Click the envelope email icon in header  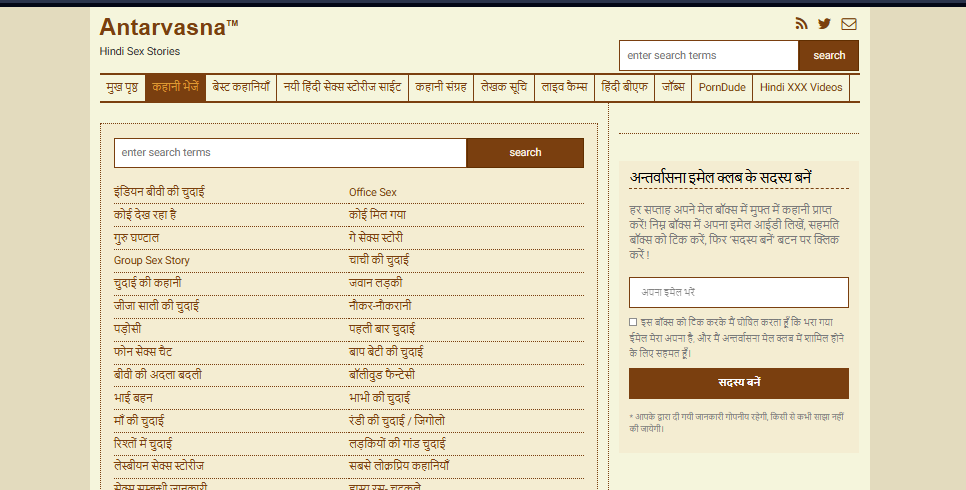[849, 23]
